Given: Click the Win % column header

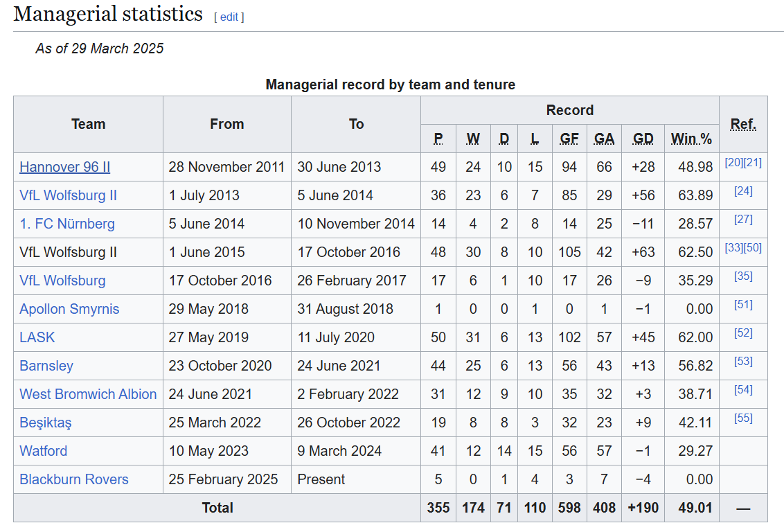Looking at the screenshot, I should pyautogui.click(x=691, y=139).
